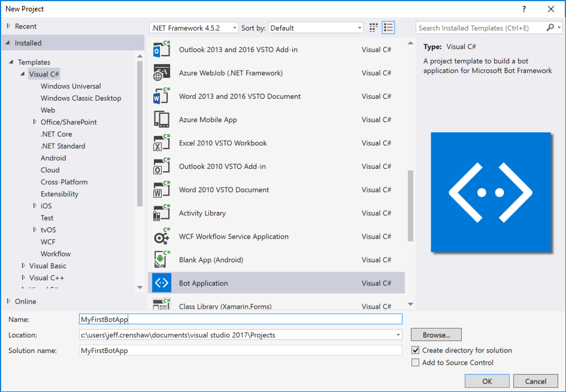Select the Activity Library template icon
Viewport: 566px width, 392px height.
point(161,213)
